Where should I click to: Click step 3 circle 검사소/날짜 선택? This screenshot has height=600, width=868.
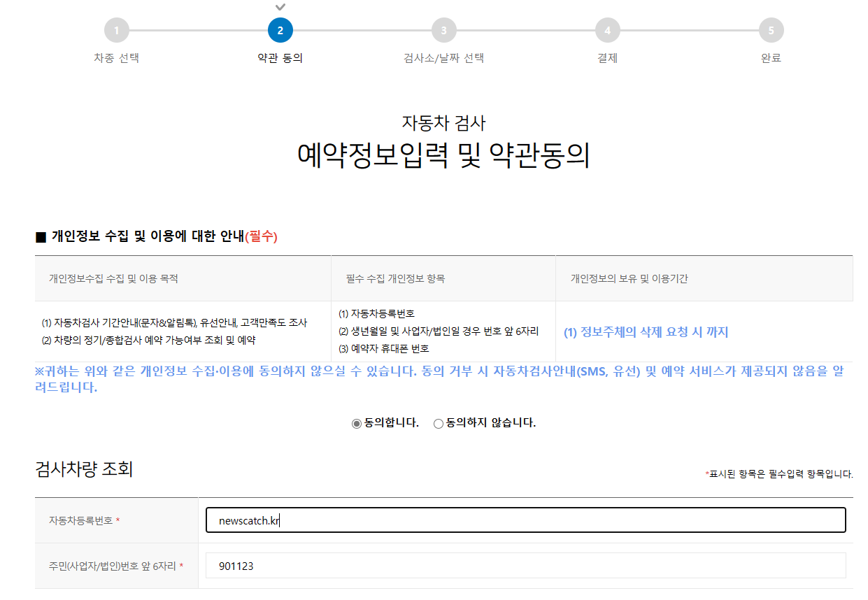[444, 30]
